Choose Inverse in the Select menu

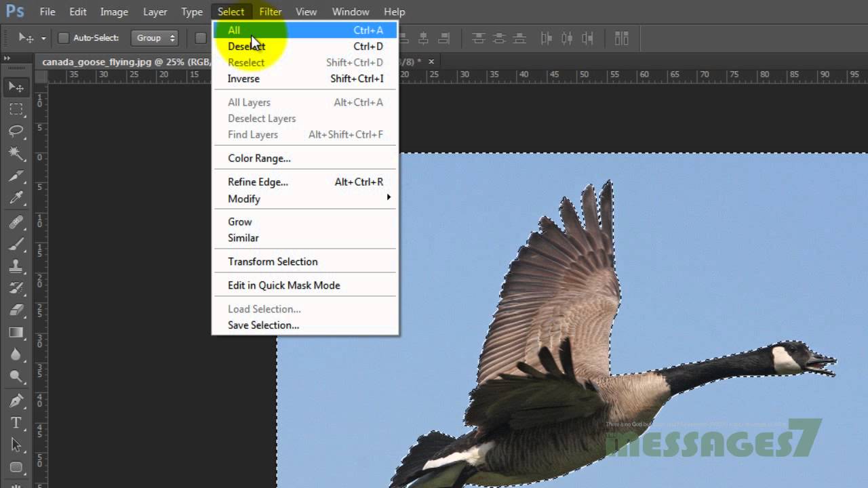coord(305,79)
